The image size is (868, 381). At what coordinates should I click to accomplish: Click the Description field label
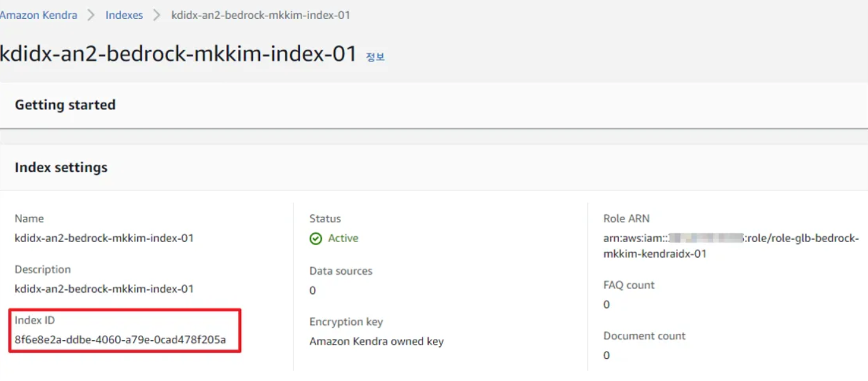coord(43,270)
